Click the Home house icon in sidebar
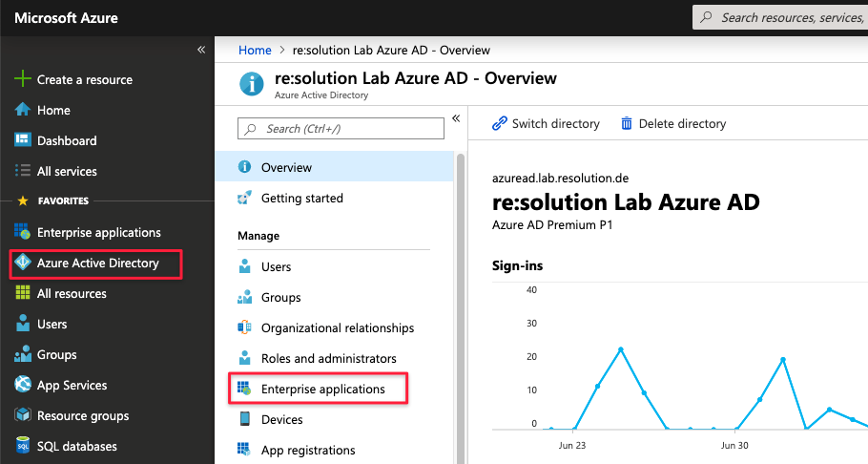The width and height of the screenshot is (868, 464). pos(23,109)
